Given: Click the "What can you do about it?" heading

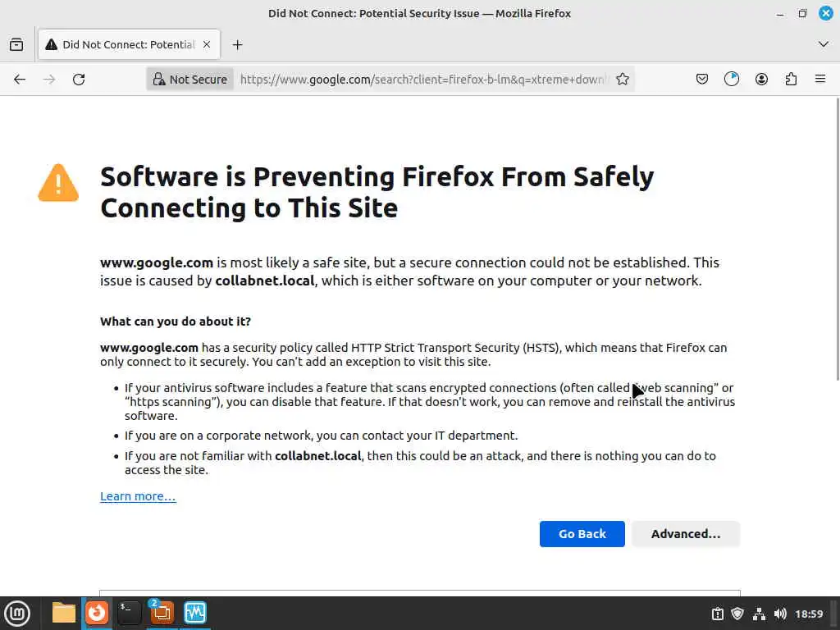Looking at the screenshot, I should [176, 322].
